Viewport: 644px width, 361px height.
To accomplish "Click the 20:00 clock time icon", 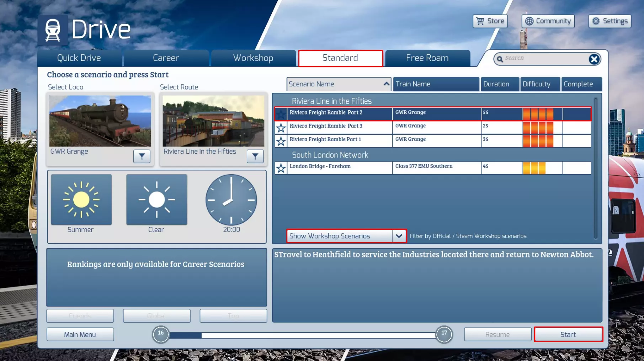I will coord(231,200).
